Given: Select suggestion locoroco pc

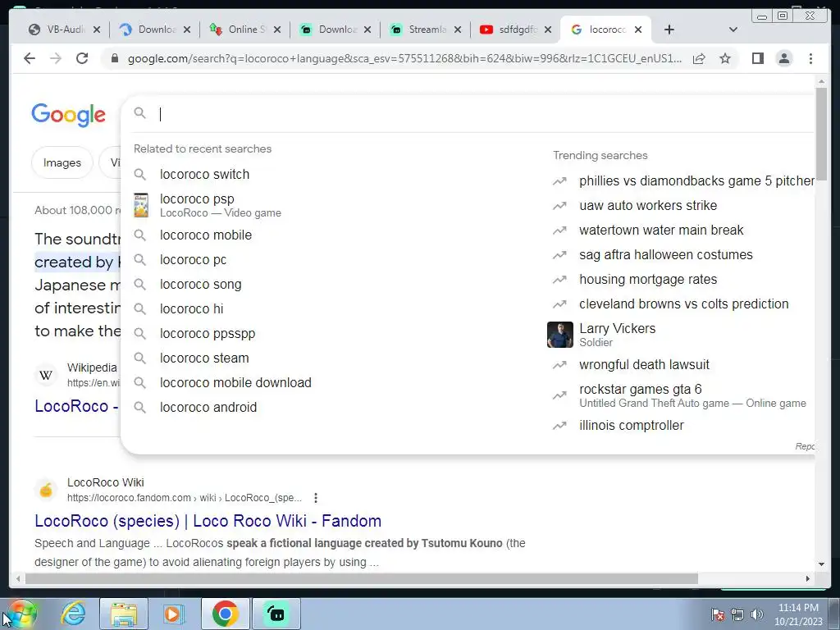Looking at the screenshot, I should pyautogui.click(x=193, y=260).
